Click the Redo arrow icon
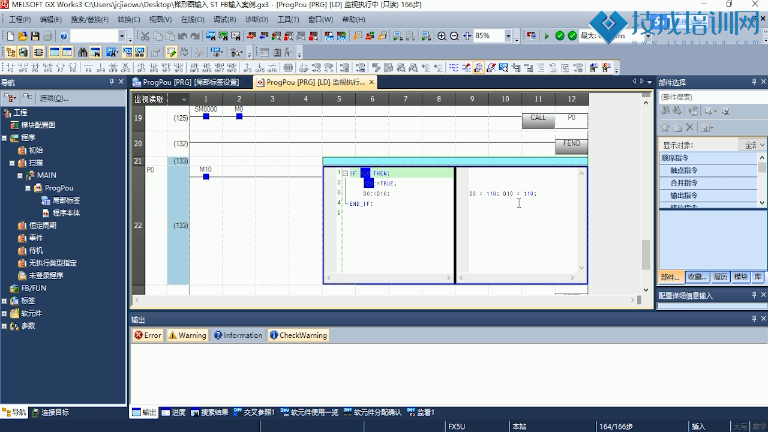 pyautogui.click(x=195, y=36)
